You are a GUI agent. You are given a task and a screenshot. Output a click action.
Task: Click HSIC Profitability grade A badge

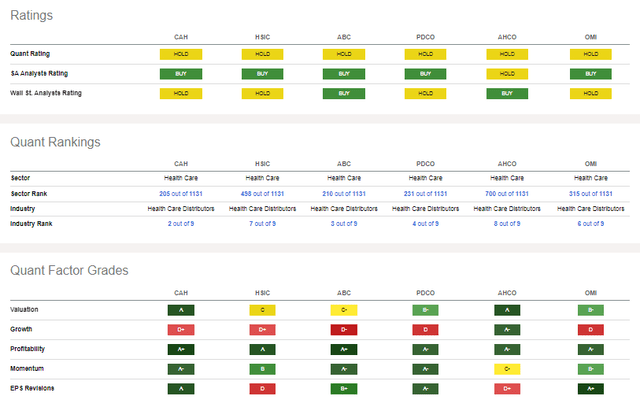(x=262, y=349)
